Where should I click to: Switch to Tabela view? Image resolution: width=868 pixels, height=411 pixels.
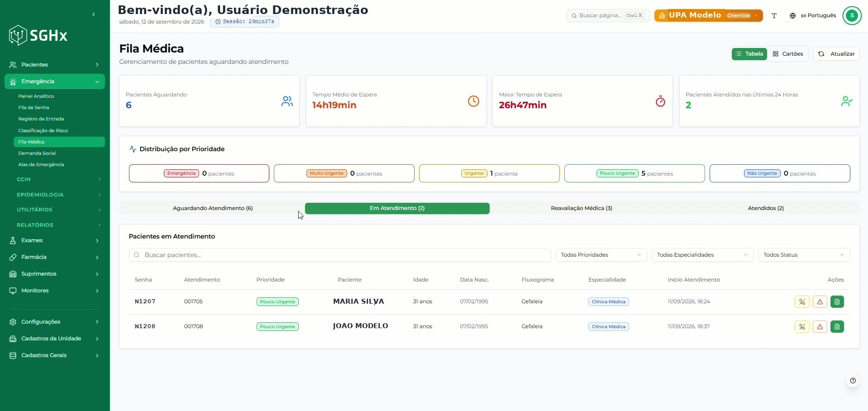point(749,54)
